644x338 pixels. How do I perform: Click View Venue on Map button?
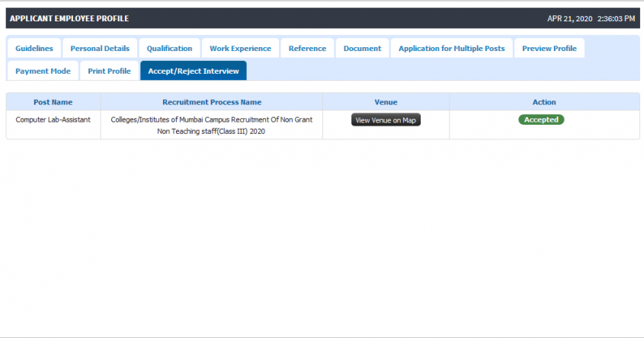386,120
